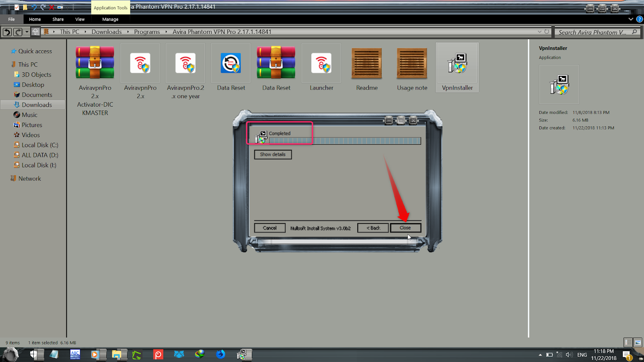This screenshot has width=644, height=362.
Task: Show hidden system tray icons
Action: pyautogui.click(x=540, y=355)
